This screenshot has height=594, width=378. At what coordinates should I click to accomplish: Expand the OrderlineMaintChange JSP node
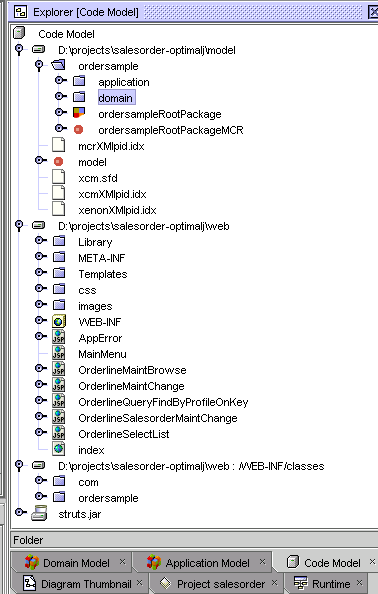pos(41,384)
